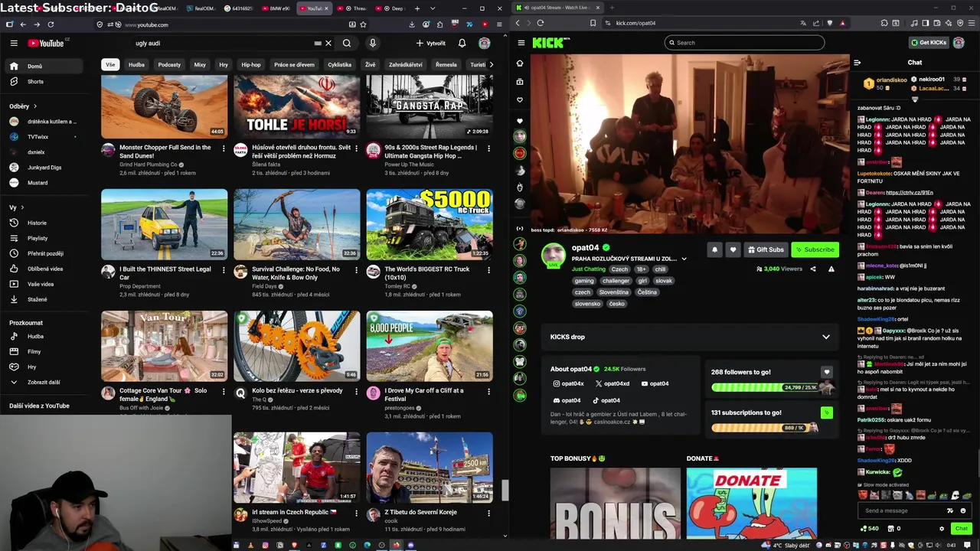The width and height of the screenshot is (980, 551).
Task: Show more YouTube filter chips with the arrow
Action: point(491,65)
